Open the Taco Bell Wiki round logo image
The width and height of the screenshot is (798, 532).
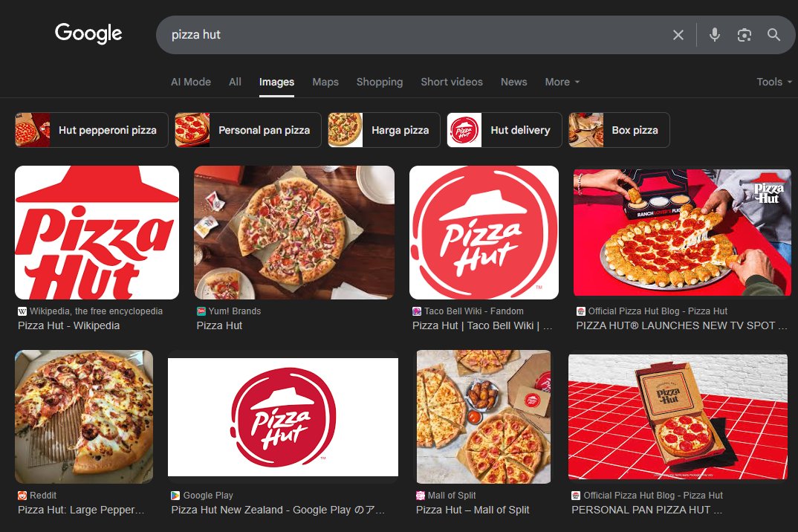(484, 233)
